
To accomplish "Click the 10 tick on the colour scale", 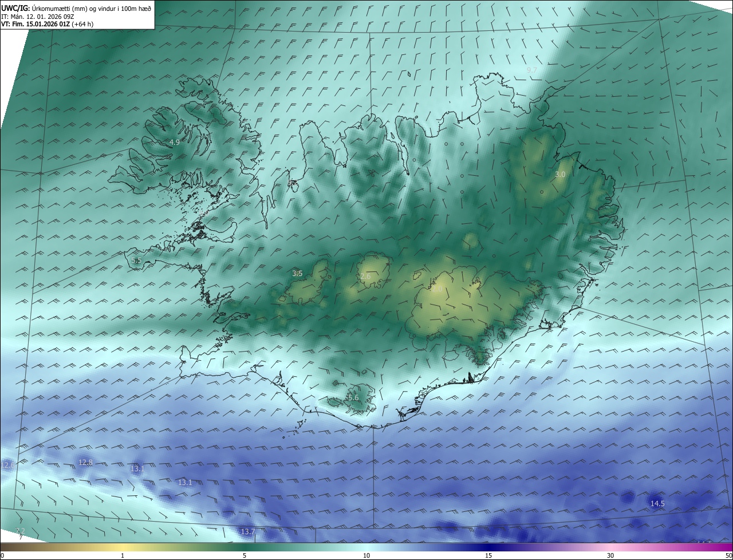I will (366, 555).
